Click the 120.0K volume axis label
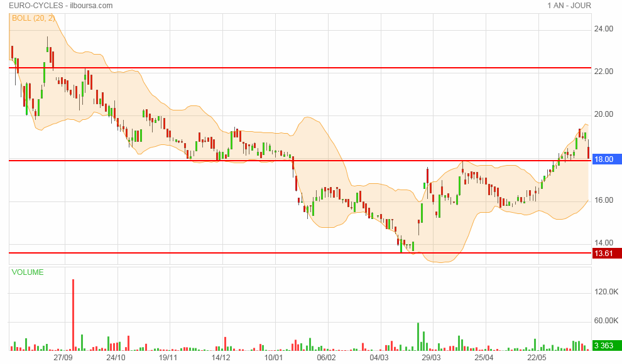This screenshot has width=622, height=364. pos(606,292)
